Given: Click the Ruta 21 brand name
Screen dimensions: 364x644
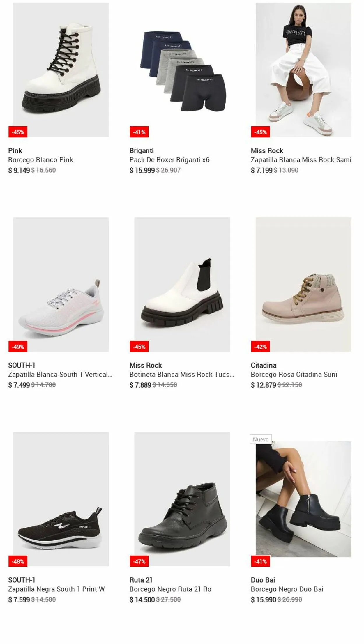Looking at the screenshot, I should click(x=141, y=580).
